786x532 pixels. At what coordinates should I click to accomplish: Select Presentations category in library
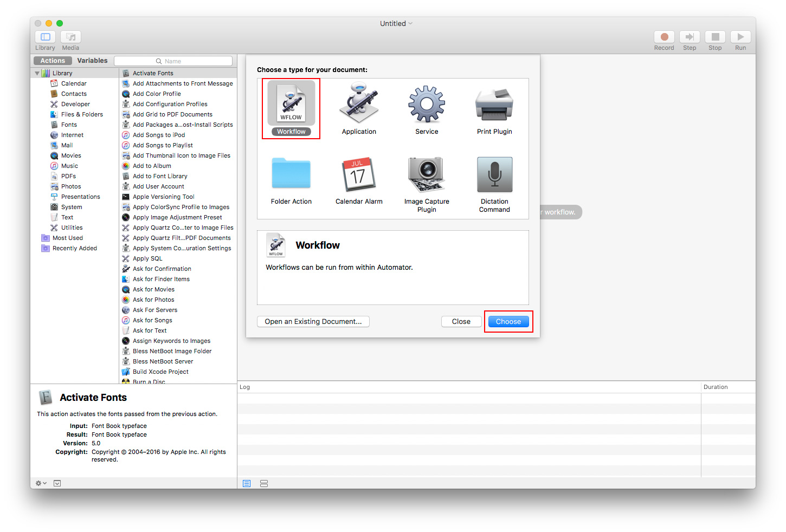tap(80, 197)
